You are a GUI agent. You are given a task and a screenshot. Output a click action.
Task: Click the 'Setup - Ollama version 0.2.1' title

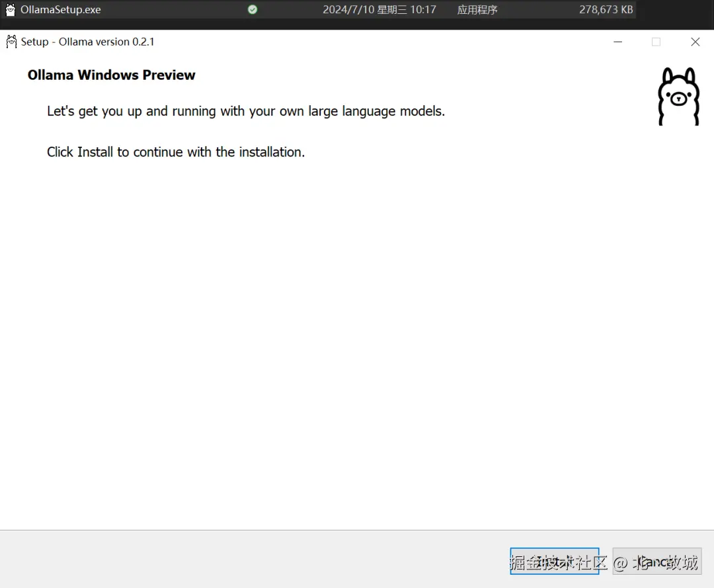pos(87,42)
